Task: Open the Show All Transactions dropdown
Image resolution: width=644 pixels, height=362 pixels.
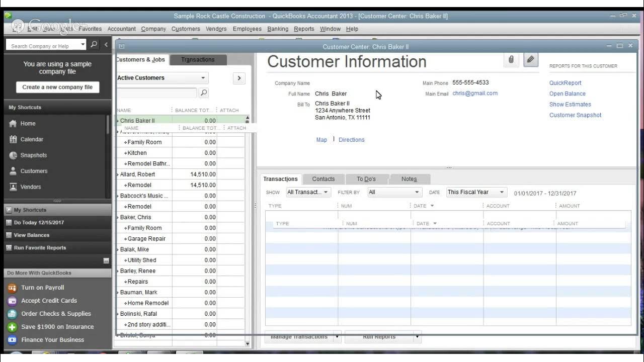Action: pyautogui.click(x=308, y=192)
